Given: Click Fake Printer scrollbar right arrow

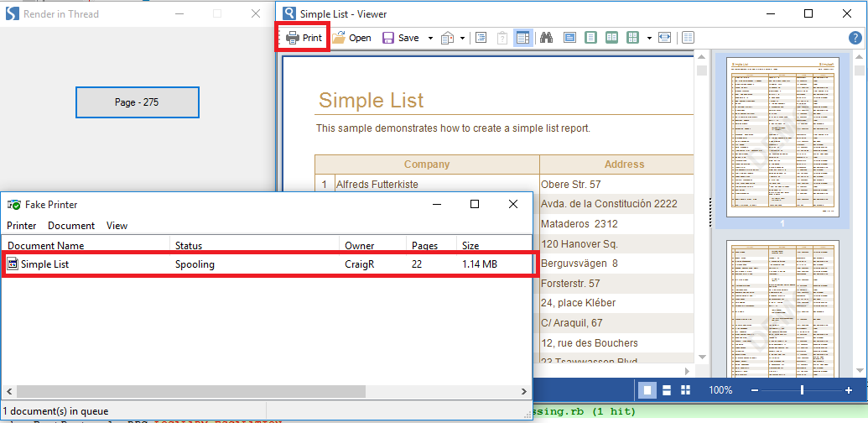Looking at the screenshot, I should [x=524, y=391].
